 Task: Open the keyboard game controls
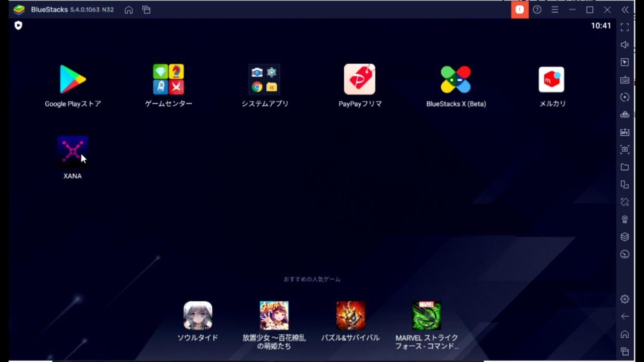point(625,79)
